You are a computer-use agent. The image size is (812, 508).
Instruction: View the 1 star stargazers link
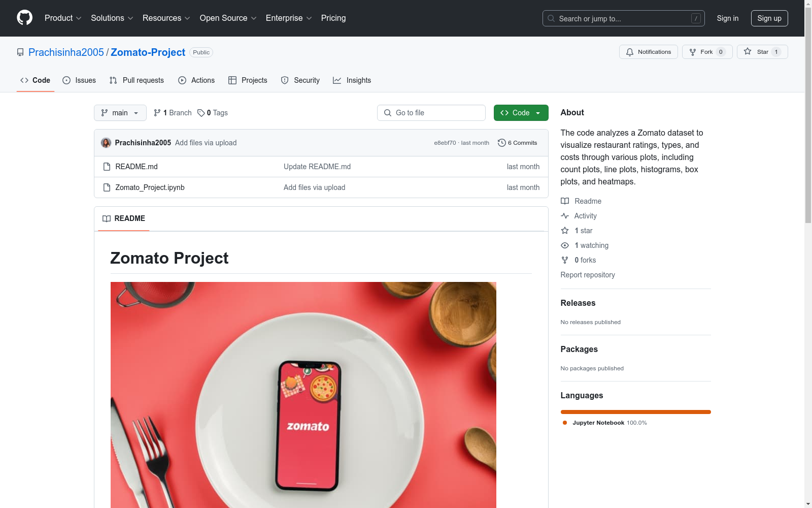pyautogui.click(x=577, y=231)
